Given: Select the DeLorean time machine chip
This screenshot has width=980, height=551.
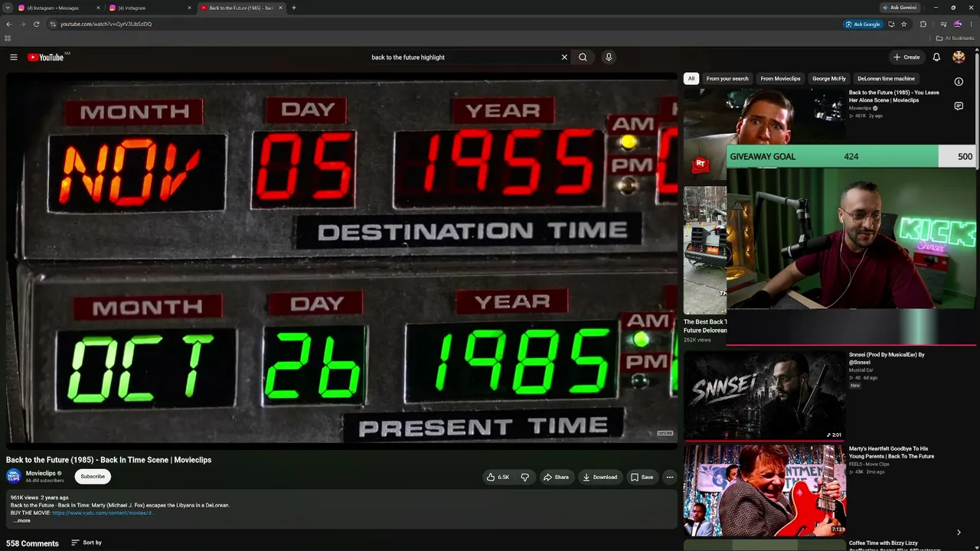Looking at the screenshot, I should click(886, 79).
